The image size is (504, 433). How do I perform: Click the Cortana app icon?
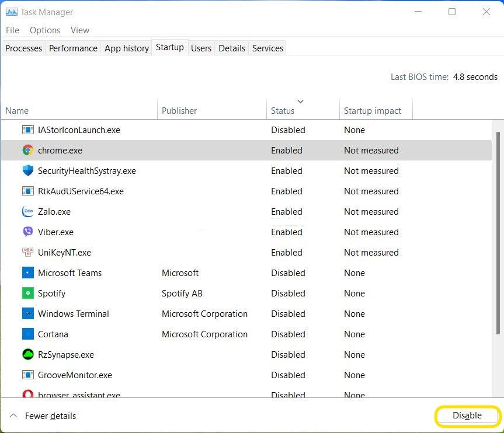click(27, 334)
